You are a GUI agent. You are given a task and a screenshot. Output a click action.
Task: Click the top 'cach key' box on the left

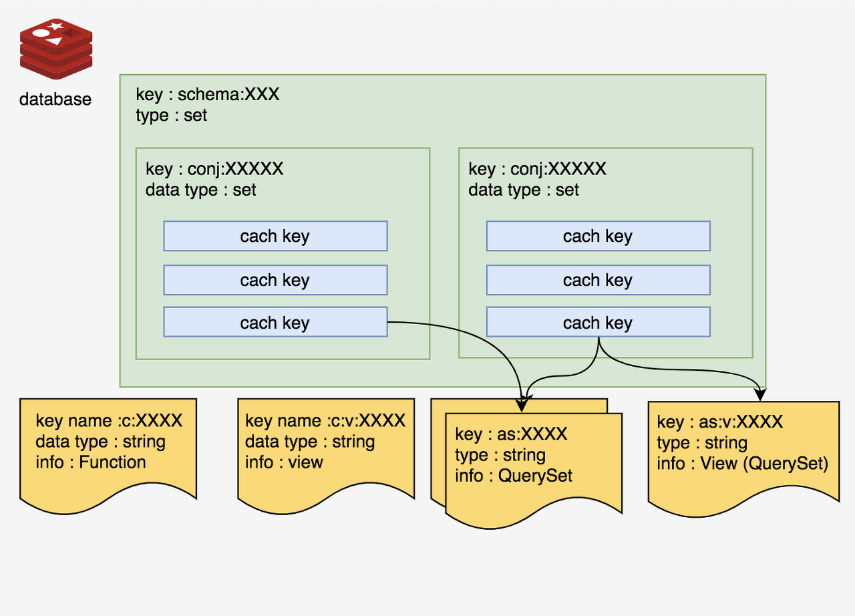point(275,235)
